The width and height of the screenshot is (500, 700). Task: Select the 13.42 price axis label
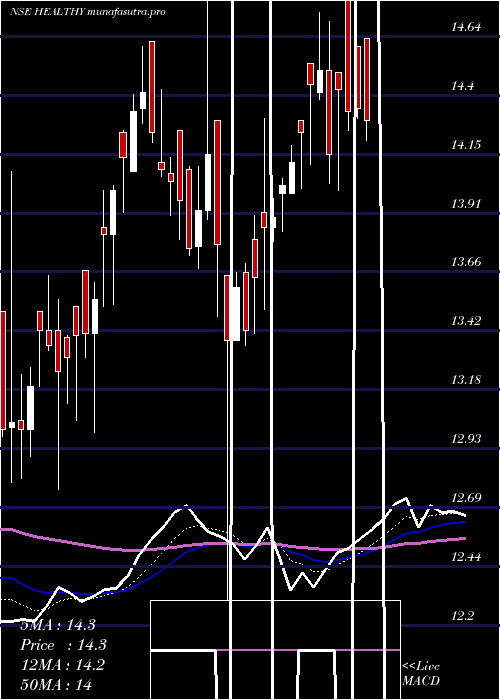pyautogui.click(x=466, y=321)
